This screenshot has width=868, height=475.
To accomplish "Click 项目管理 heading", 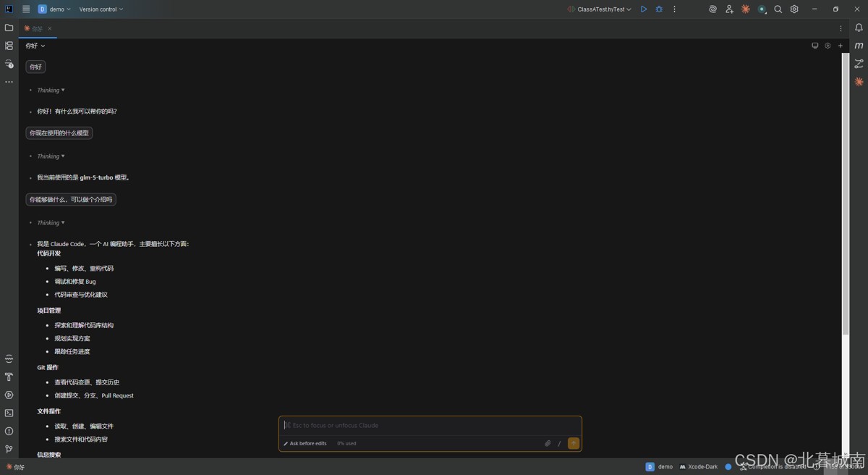I will tap(49, 311).
